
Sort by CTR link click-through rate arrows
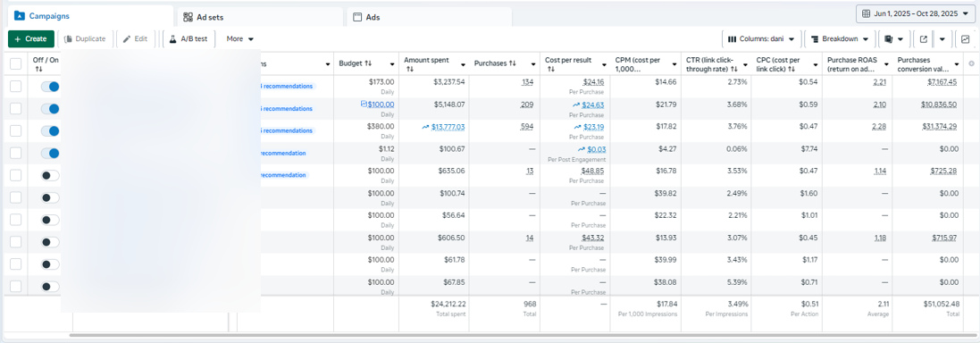point(734,69)
